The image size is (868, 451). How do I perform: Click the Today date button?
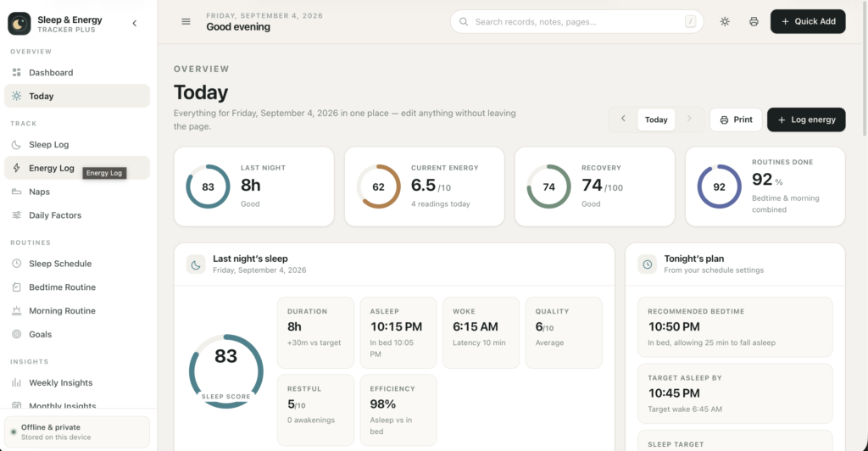(x=656, y=120)
